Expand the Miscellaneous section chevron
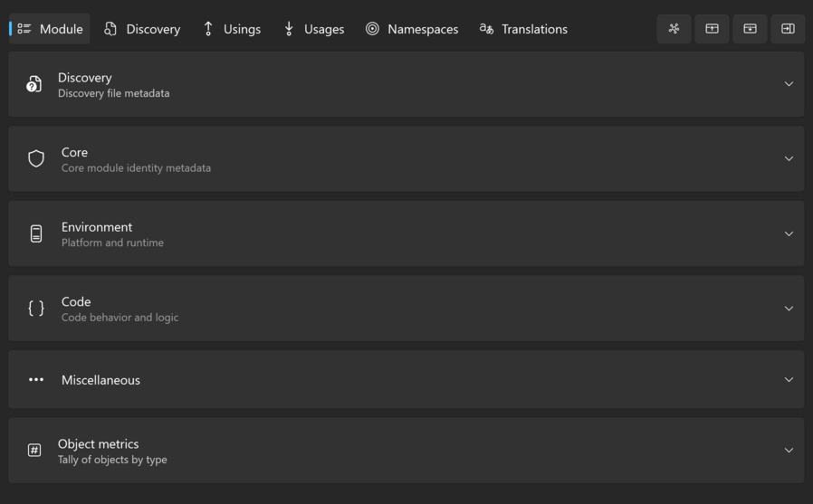 (x=789, y=380)
